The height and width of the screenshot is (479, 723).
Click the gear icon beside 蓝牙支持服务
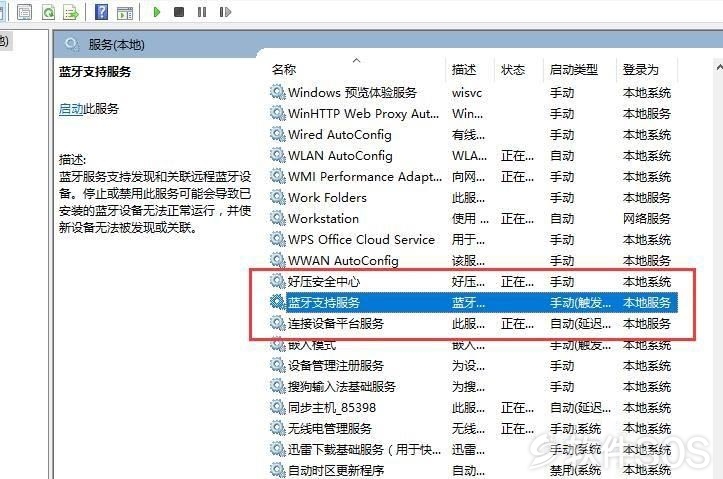click(277, 302)
